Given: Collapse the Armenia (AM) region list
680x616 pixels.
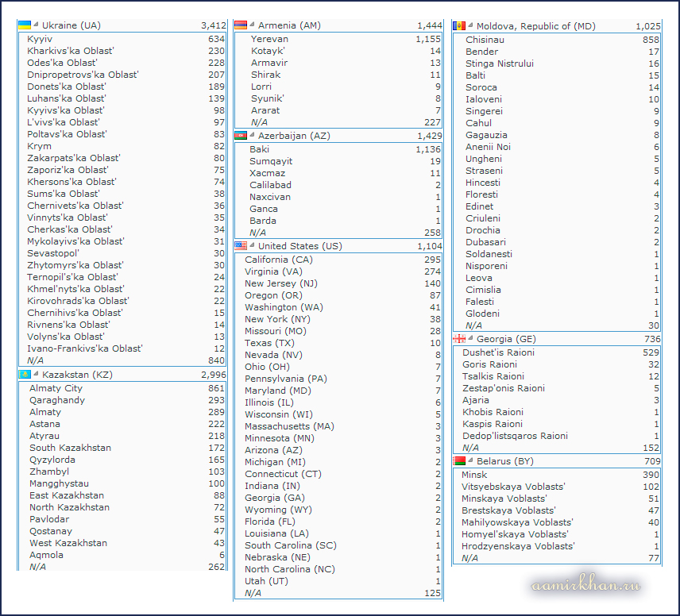Looking at the screenshot, I should pos(253,25).
